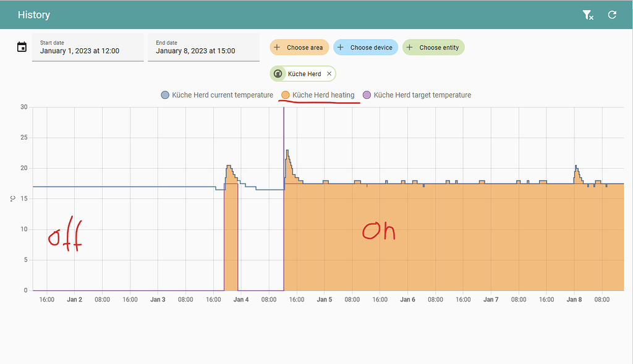Hide the Küche Herd target temperature series
633x364 pixels.
pyautogui.click(x=423, y=95)
